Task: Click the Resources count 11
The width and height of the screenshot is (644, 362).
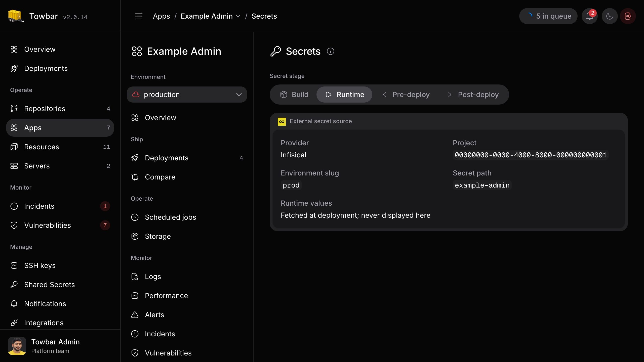Action: tap(107, 147)
